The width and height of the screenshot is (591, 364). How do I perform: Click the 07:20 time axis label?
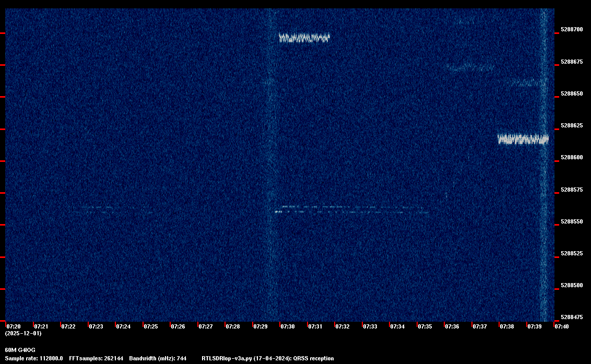coord(14,326)
